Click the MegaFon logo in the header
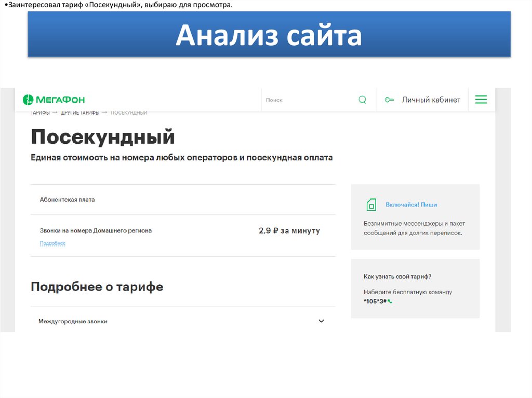 54,100
